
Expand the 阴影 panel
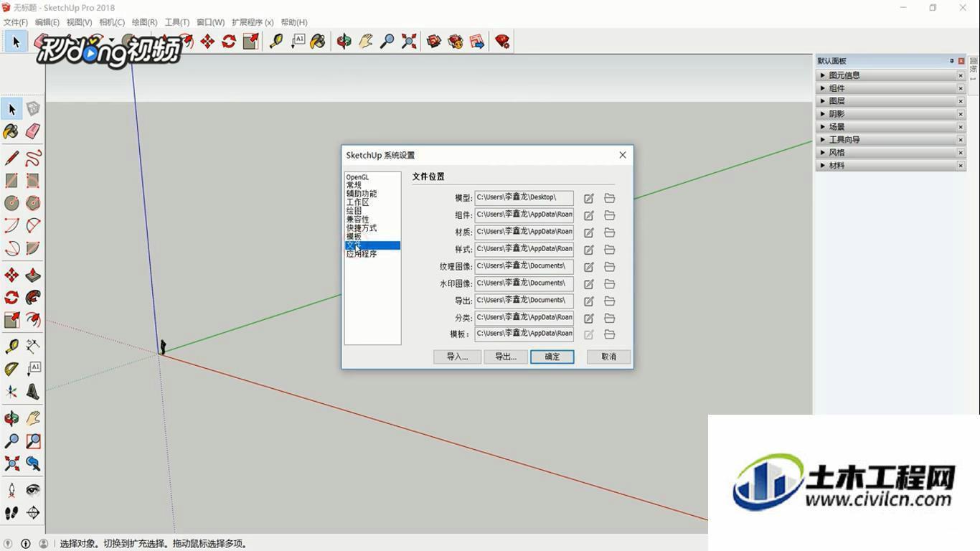click(x=823, y=114)
